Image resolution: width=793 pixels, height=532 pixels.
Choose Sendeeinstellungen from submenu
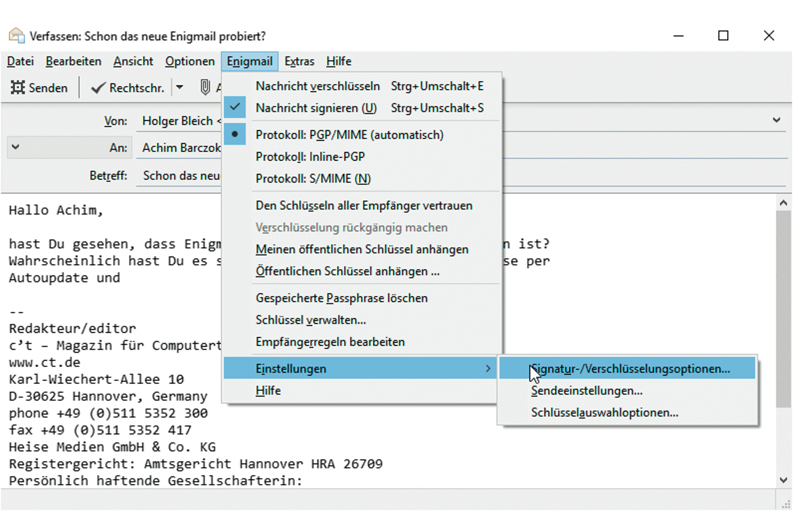[586, 391]
